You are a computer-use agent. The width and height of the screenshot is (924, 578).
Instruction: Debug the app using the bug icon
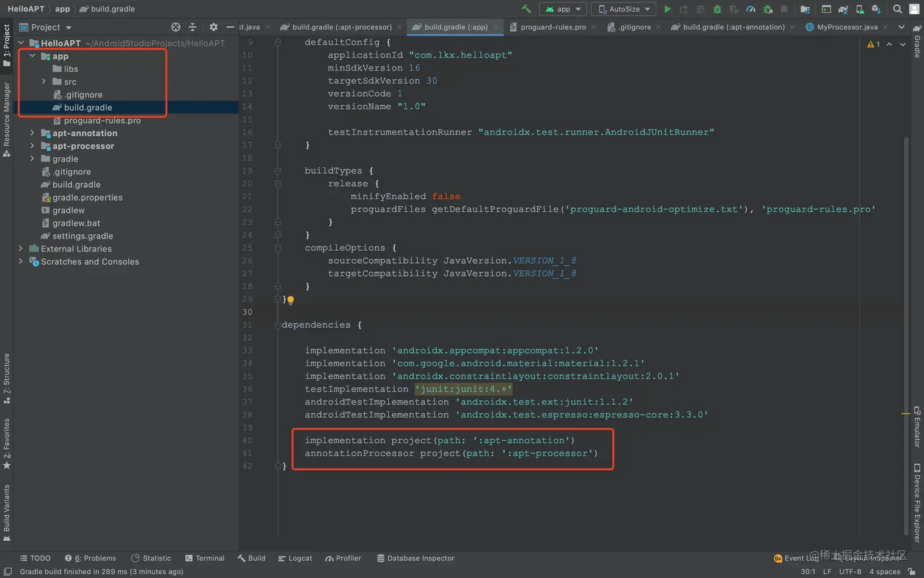tap(717, 9)
